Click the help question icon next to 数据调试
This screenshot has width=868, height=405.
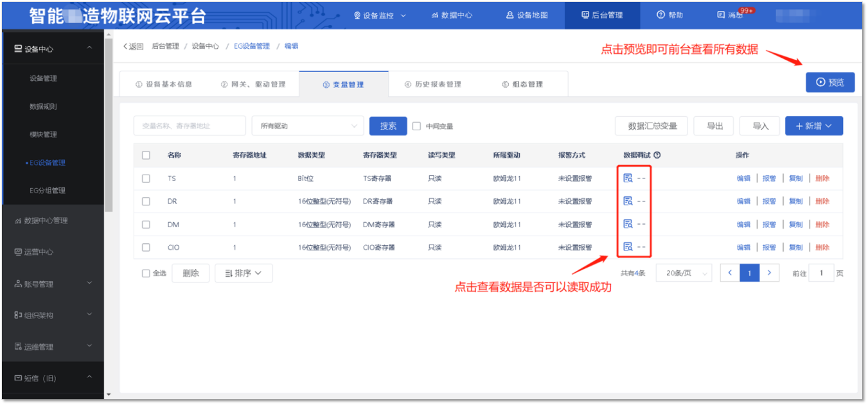tap(657, 155)
